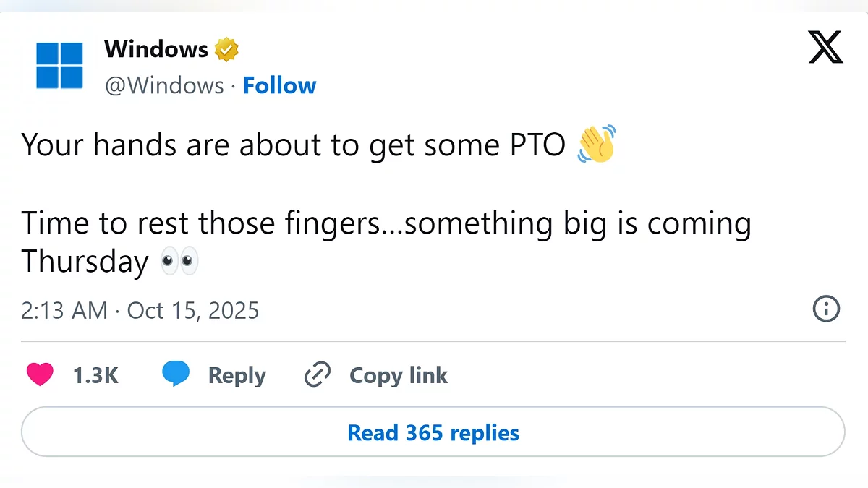The height and width of the screenshot is (488, 868).
Task: Click the tweet line mentioning PTO
Action: click(x=293, y=145)
